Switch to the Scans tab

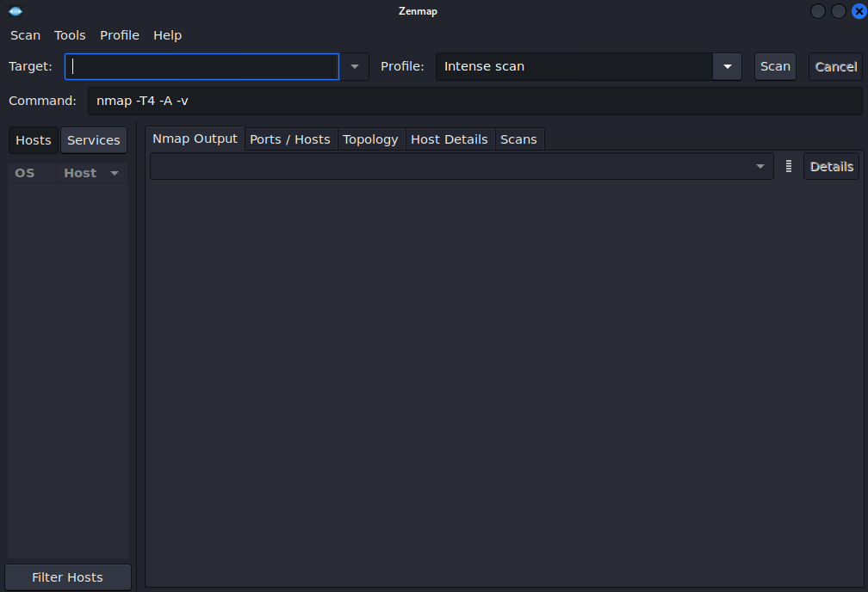coord(518,139)
